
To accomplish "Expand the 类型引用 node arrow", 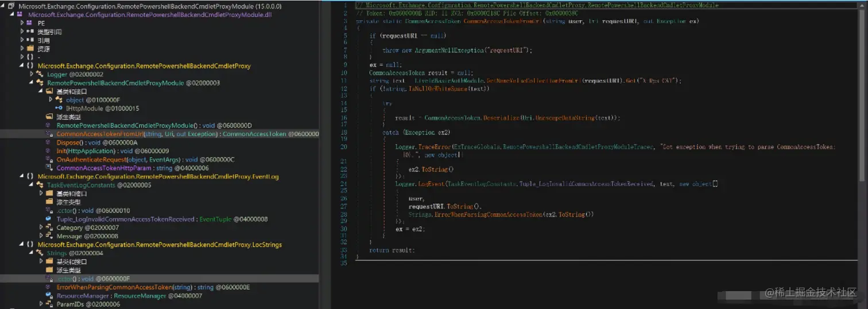I will [x=22, y=32].
